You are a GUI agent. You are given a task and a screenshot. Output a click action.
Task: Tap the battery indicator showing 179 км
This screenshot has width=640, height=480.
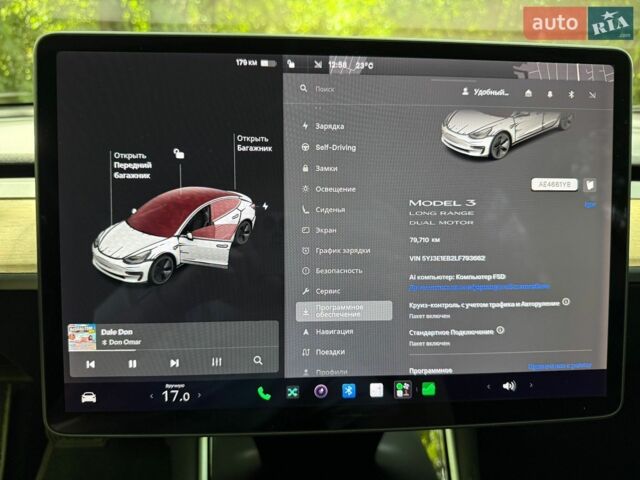click(x=256, y=63)
